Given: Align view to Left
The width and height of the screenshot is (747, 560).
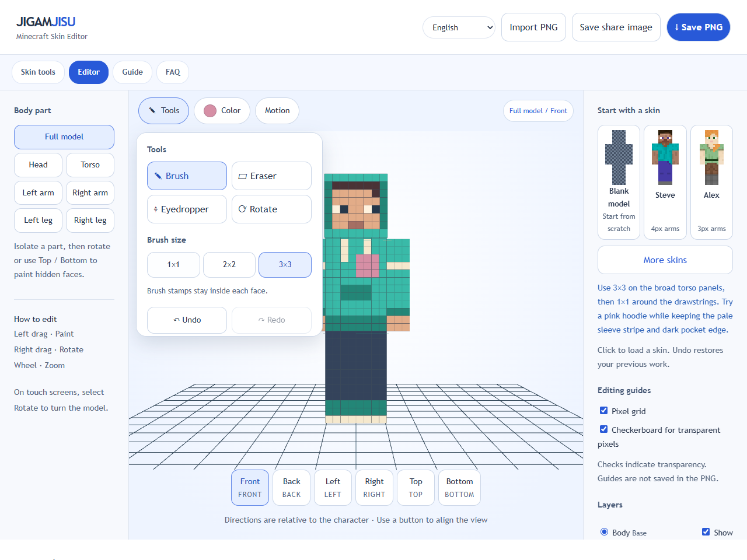Looking at the screenshot, I should click(x=333, y=488).
